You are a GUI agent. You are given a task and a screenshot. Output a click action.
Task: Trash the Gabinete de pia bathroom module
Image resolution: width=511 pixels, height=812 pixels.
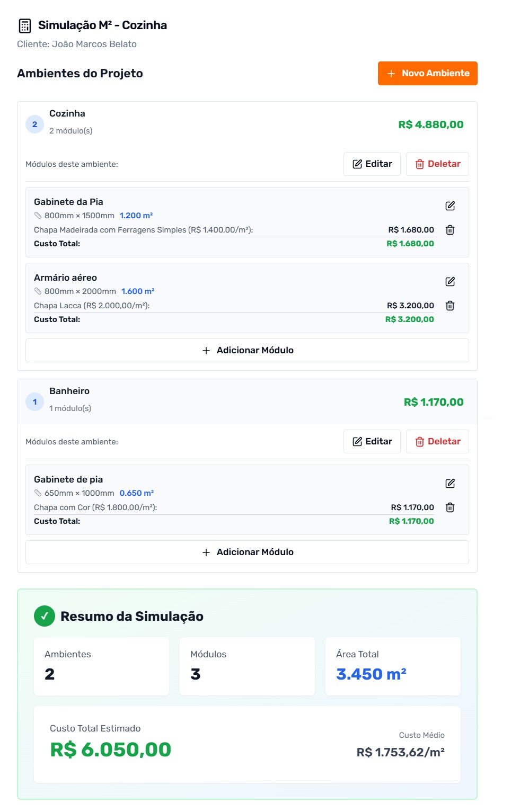point(450,507)
